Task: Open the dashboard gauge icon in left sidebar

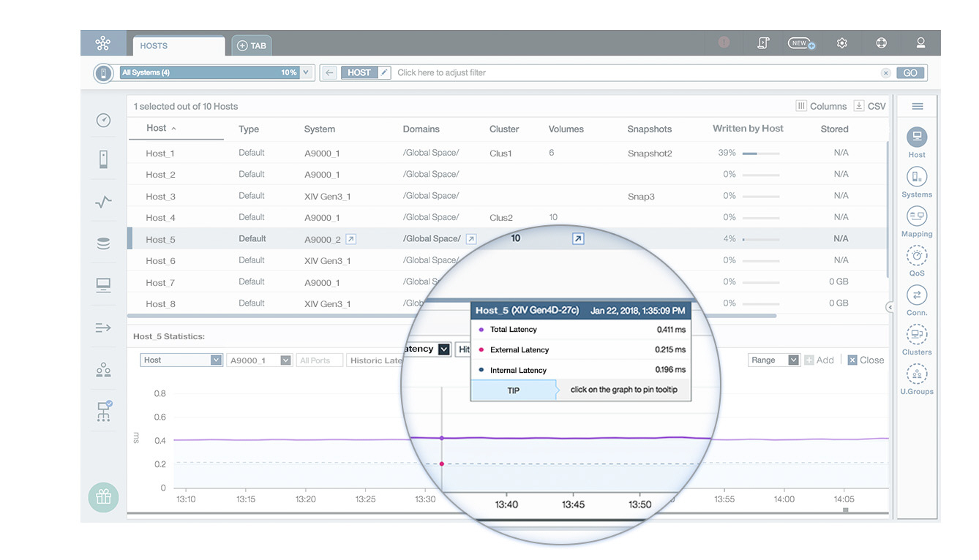Action: 103,121
